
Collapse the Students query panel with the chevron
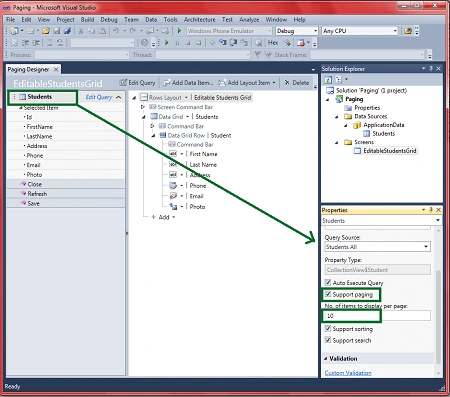point(119,97)
